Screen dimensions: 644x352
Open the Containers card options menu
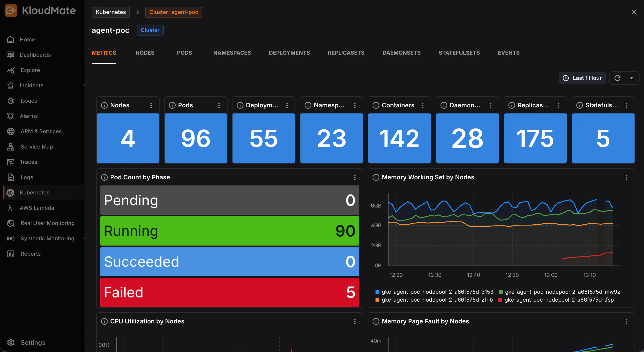click(x=423, y=105)
